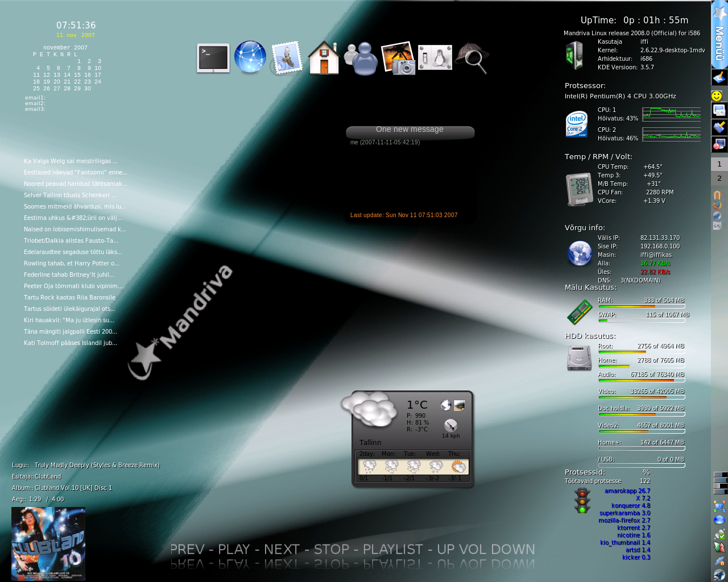This screenshot has height=582, width=728.
Task: Click the Mandriva Menüü button
Action: pyautogui.click(x=719, y=35)
